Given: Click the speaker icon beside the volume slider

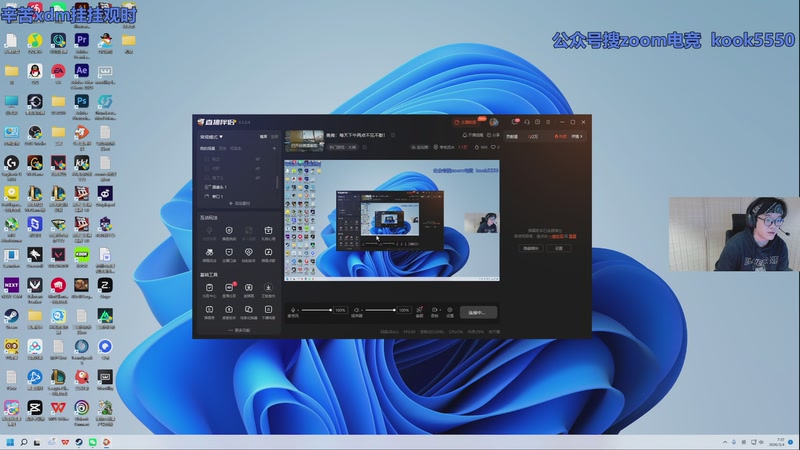Looking at the screenshot, I should 358,311.
